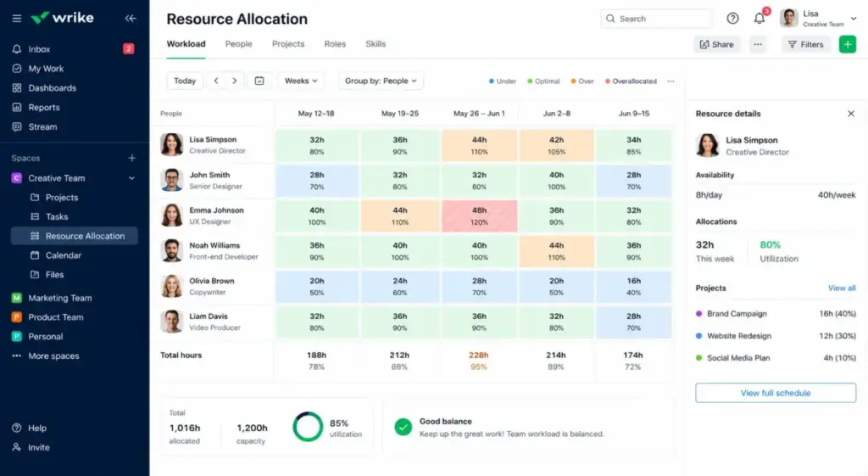
Task: Click Invite in the sidebar
Action: 38,448
